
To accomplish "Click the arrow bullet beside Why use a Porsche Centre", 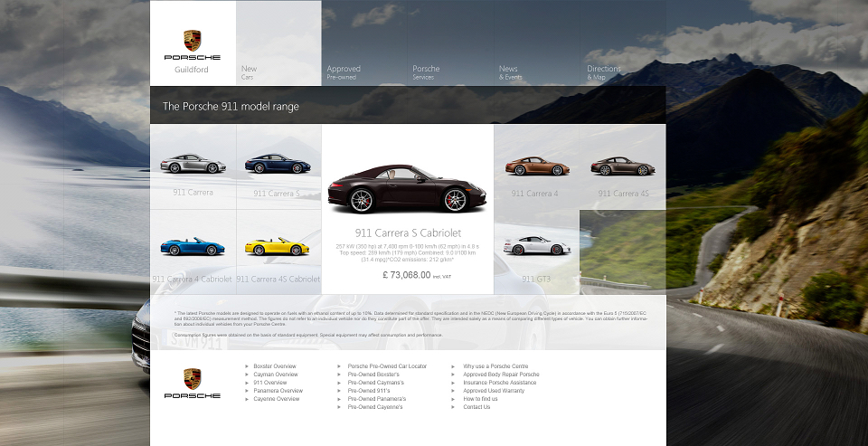I will click(x=453, y=366).
